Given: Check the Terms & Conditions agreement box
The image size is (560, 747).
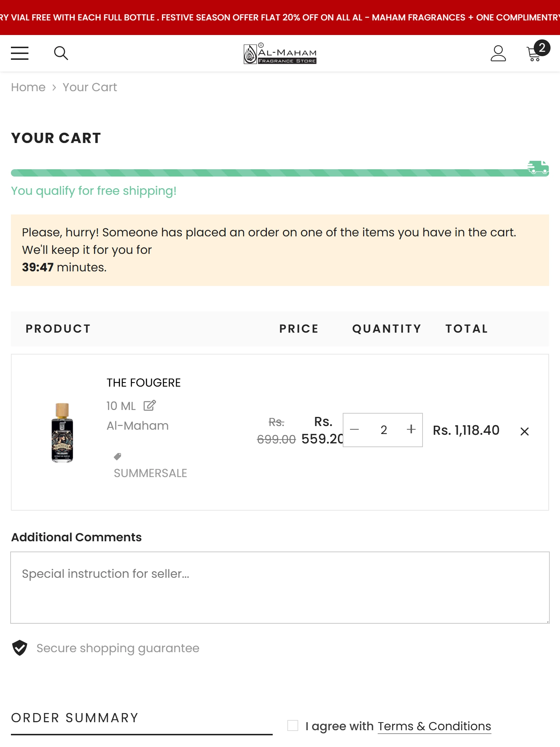Looking at the screenshot, I should (293, 725).
